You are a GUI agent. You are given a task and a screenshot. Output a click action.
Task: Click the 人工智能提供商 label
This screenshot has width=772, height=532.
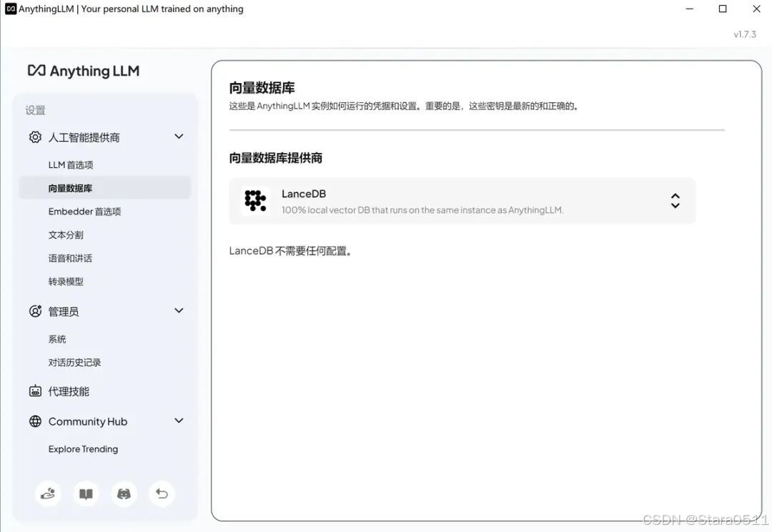pyautogui.click(x=84, y=137)
